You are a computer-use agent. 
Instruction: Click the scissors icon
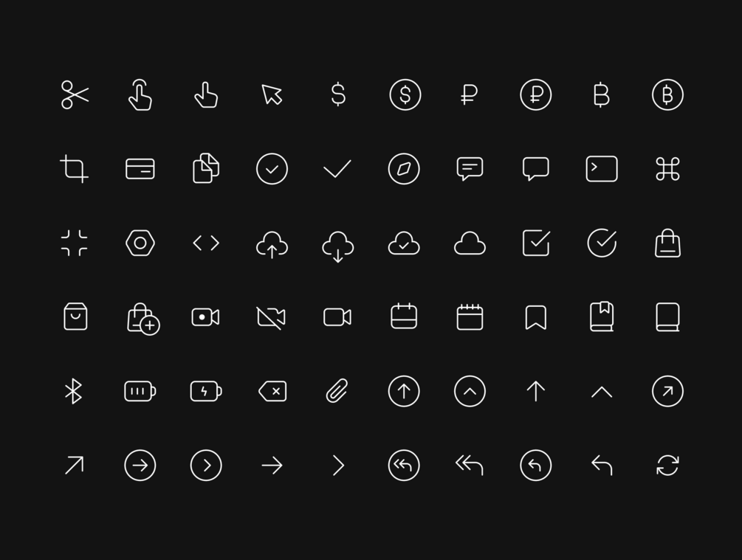(x=75, y=94)
